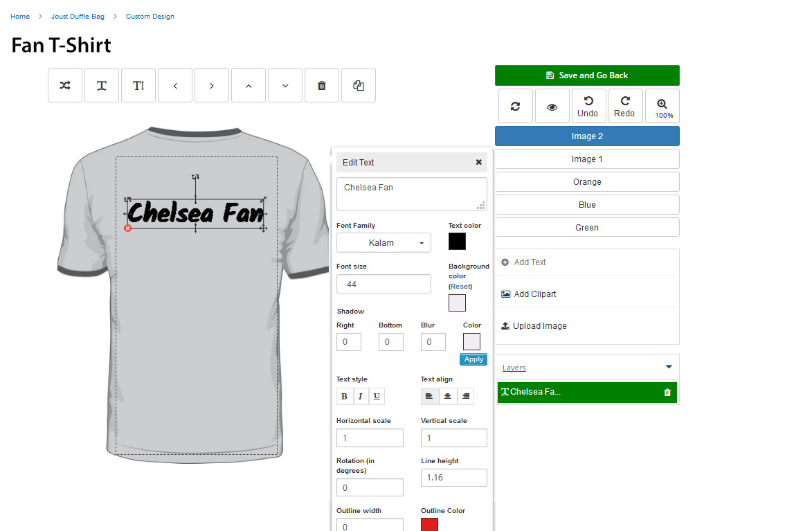812x531 pixels.
Task: Toggle preview with the eye icon
Action: [x=552, y=106]
